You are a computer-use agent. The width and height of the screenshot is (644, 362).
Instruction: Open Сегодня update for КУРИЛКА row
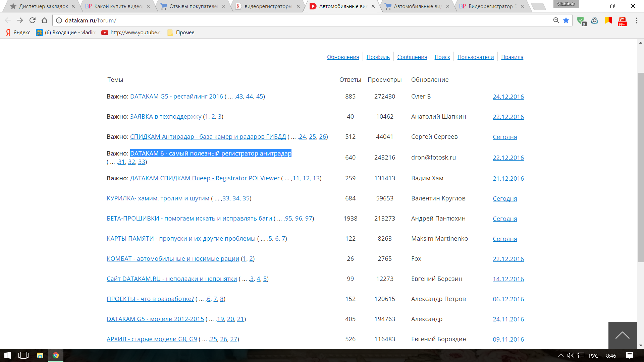505,199
